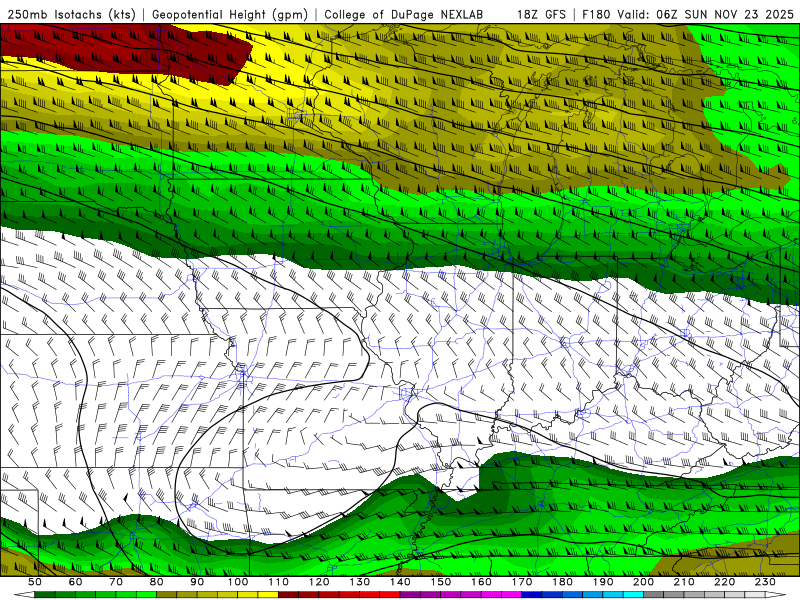Click the "F180" forecast hour label

[x=596, y=15]
